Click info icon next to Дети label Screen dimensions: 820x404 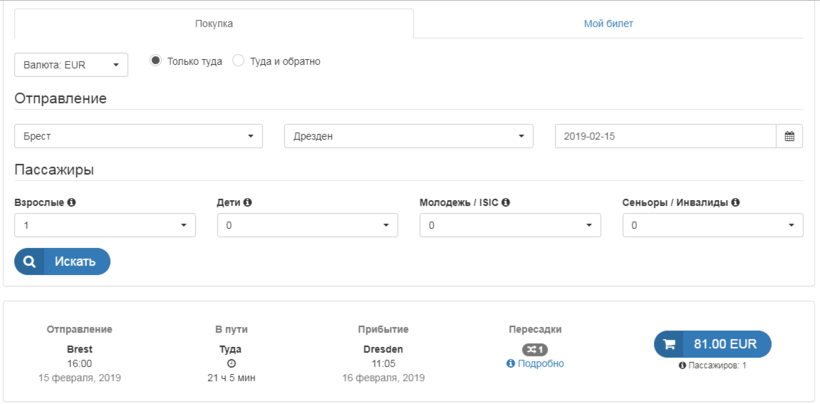point(247,203)
